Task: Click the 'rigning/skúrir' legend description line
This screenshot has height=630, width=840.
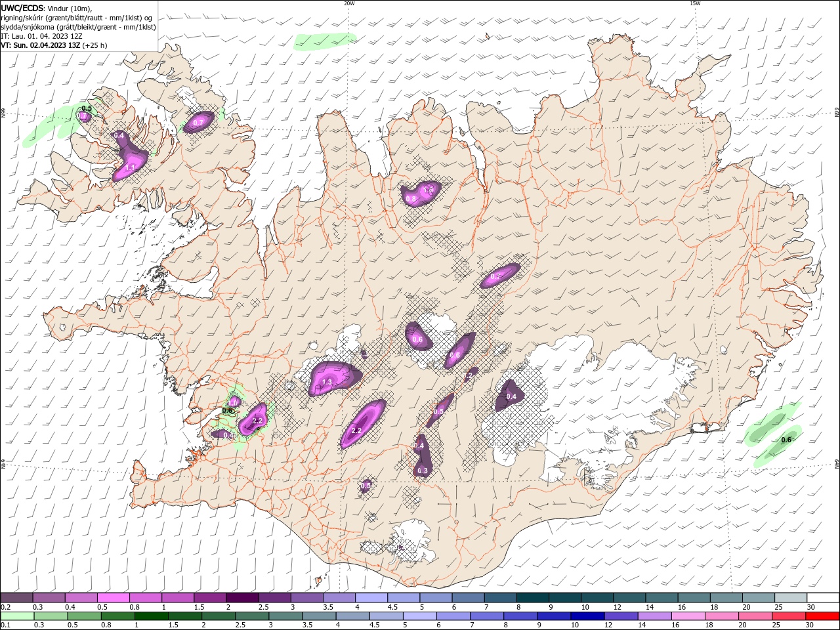Action: (x=76, y=18)
